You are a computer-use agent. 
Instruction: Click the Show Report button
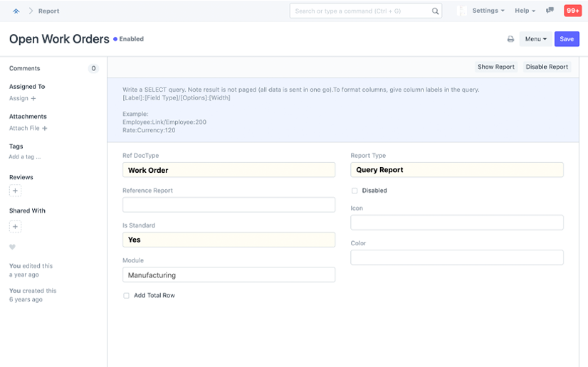point(495,67)
